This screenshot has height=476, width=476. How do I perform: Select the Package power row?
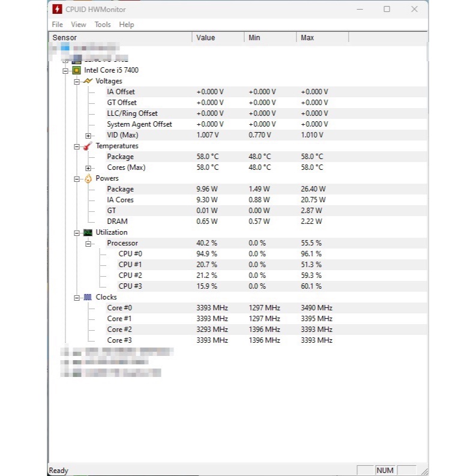click(120, 189)
